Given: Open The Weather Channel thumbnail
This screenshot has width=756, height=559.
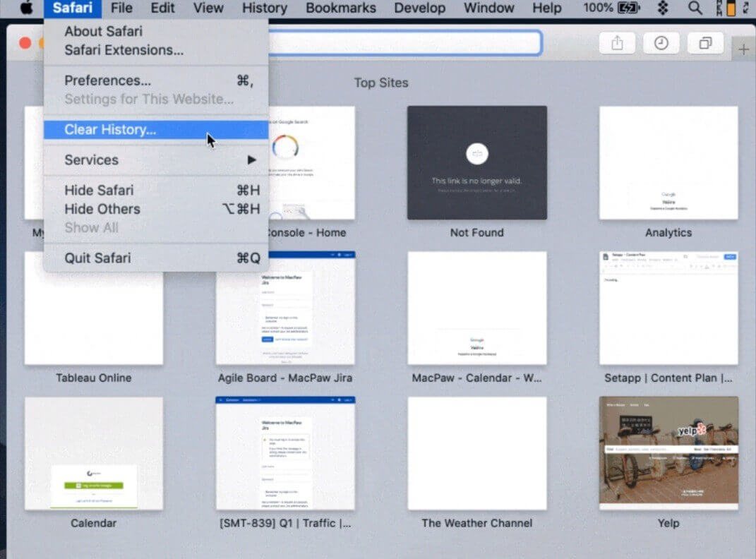Looking at the screenshot, I should click(476, 452).
